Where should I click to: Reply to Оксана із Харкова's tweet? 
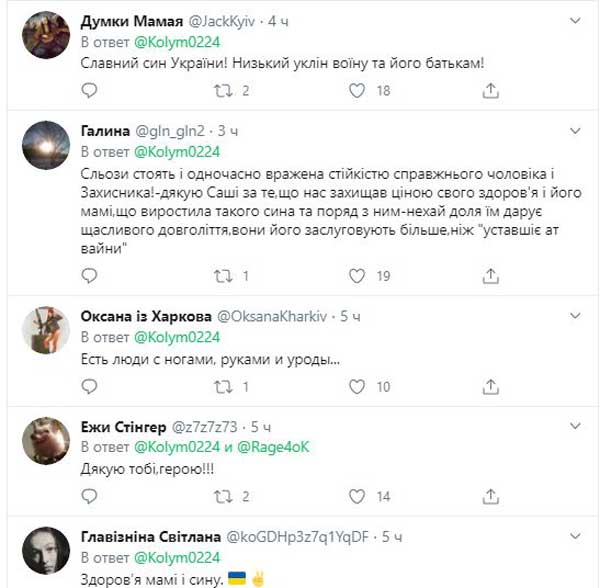coord(89,386)
